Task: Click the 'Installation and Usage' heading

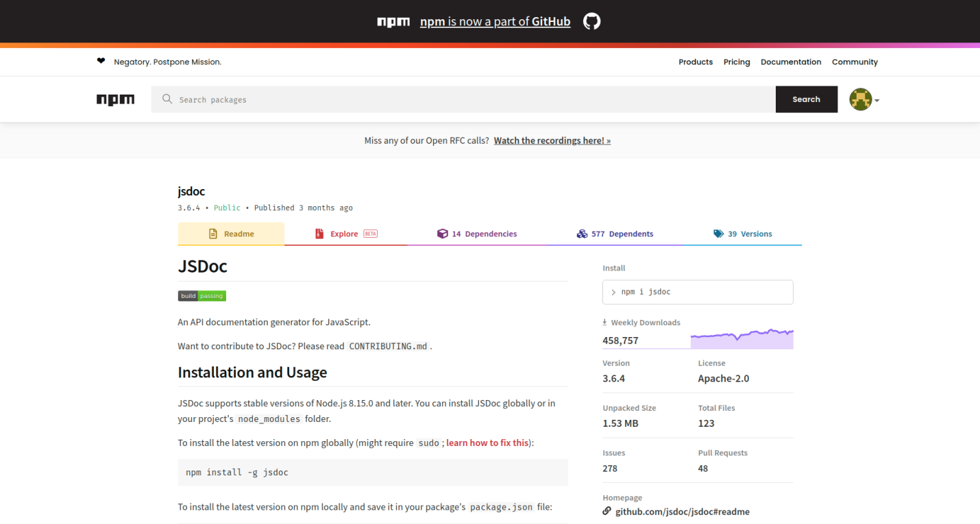Action: coord(252,372)
